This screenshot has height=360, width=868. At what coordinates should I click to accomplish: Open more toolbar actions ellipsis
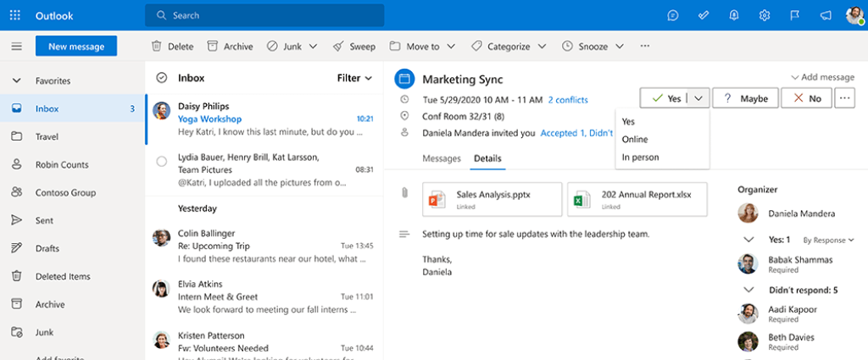[644, 47]
